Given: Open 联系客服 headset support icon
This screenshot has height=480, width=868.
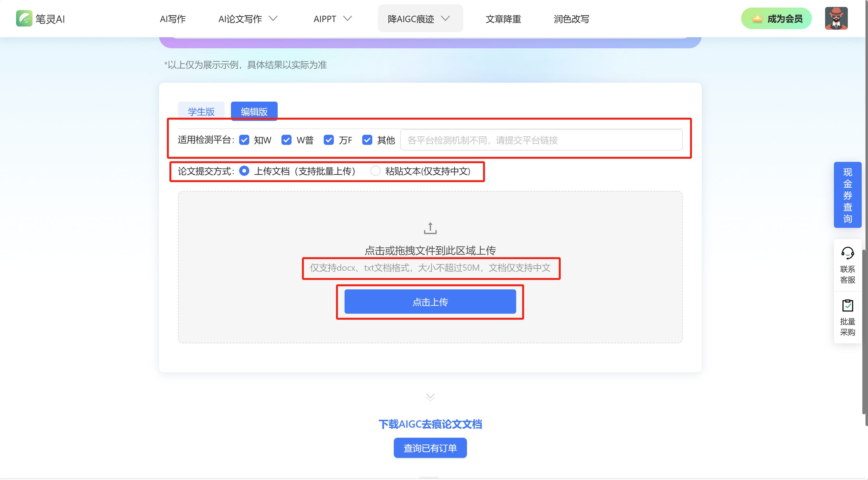Looking at the screenshot, I should (847, 253).
